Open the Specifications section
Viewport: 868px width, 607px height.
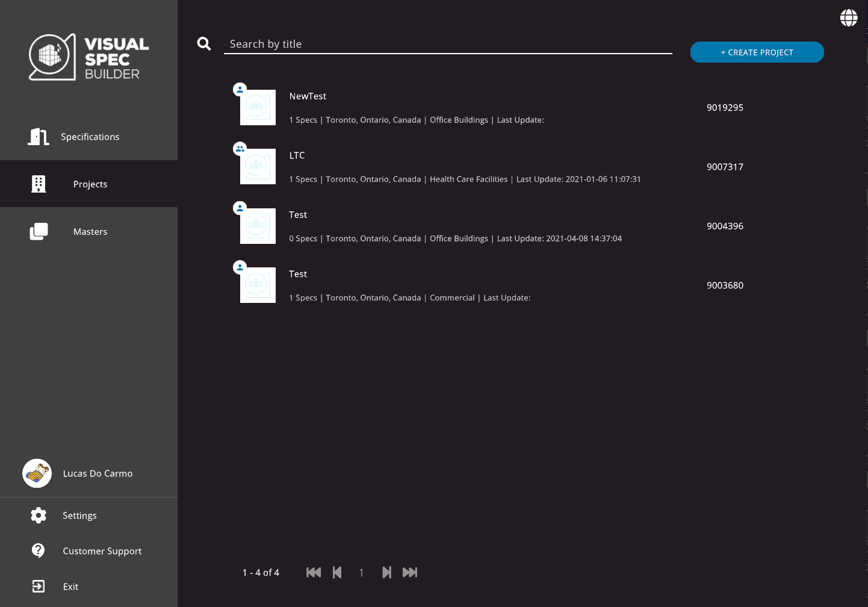[x=89, y=137]
